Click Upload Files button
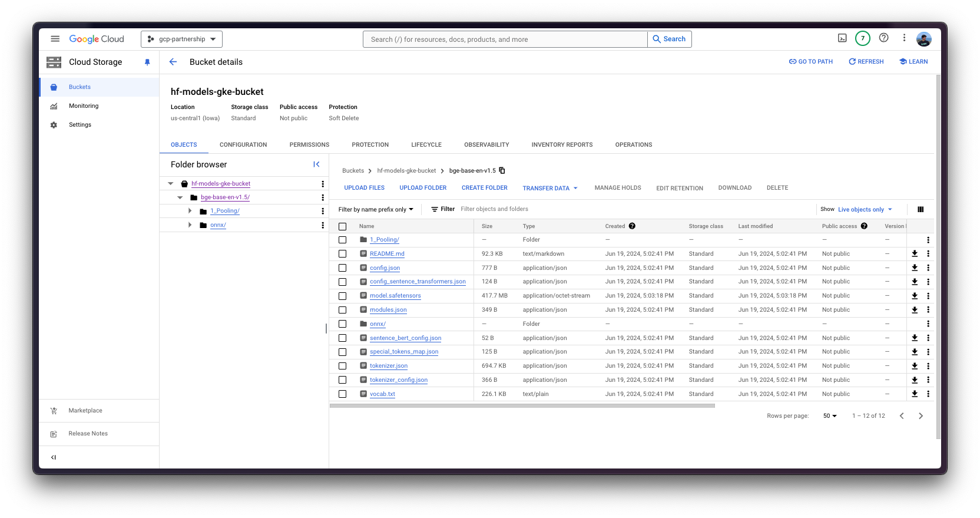 coord(365,188)
